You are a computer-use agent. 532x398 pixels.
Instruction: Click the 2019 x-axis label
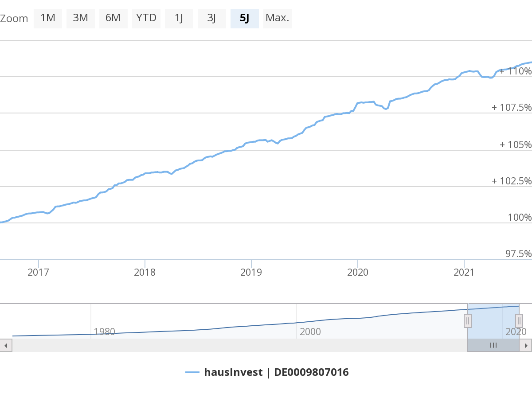(x=251, y=272)
